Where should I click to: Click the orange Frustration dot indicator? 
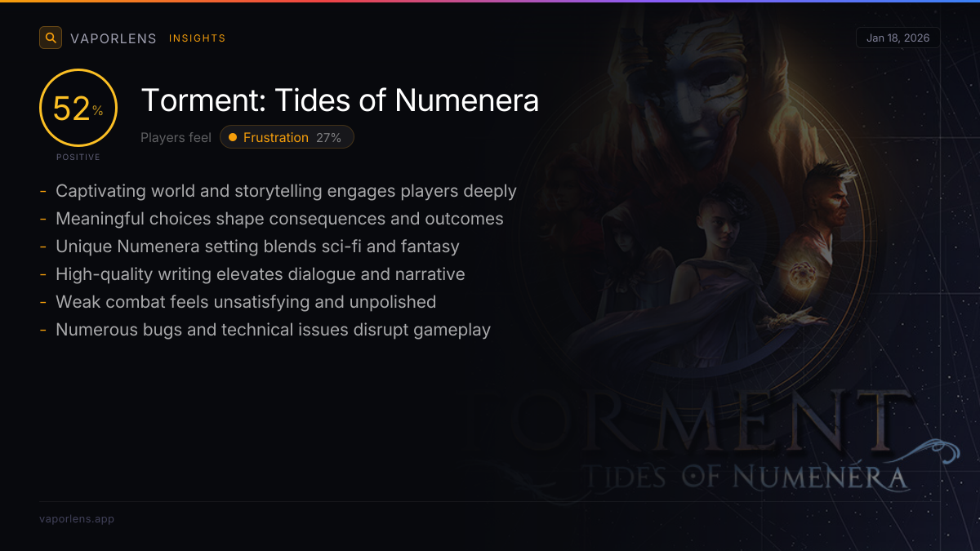coord(233,137)
